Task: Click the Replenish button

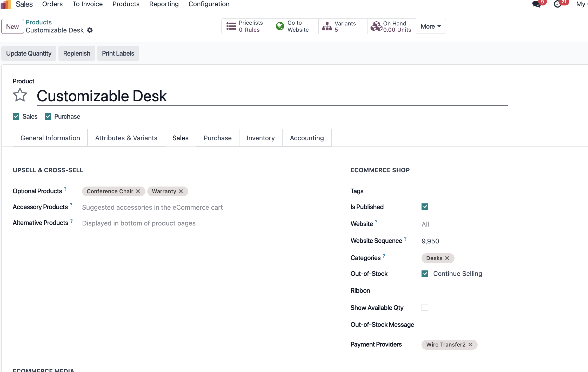Action: click(x=77, y=53)
